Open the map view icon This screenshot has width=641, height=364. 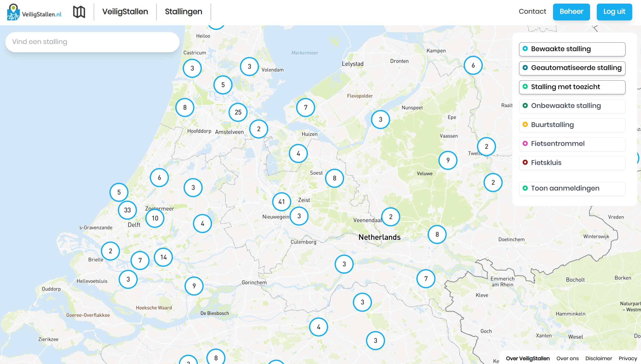(x=79, y=12)
